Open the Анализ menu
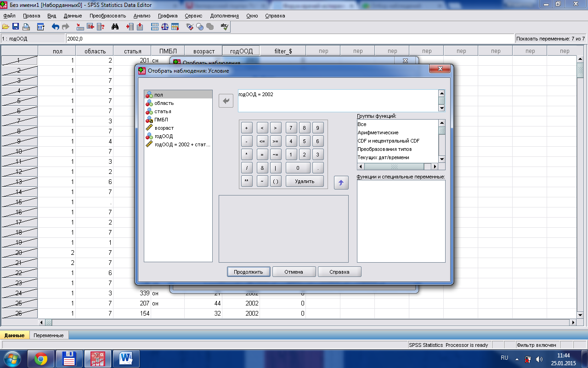 (x=142, y=16)
